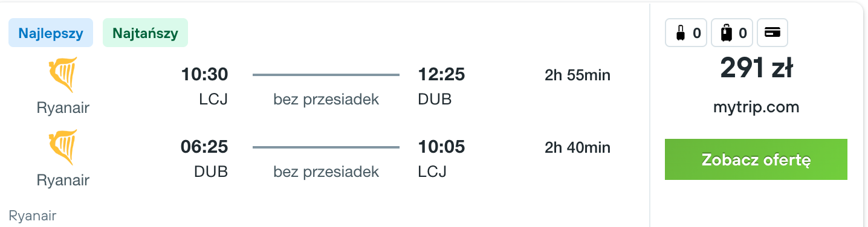The width and height of the screenshot is (868, 227).
Task: Click the 291 zł price
Action: [x=756, y=68]
